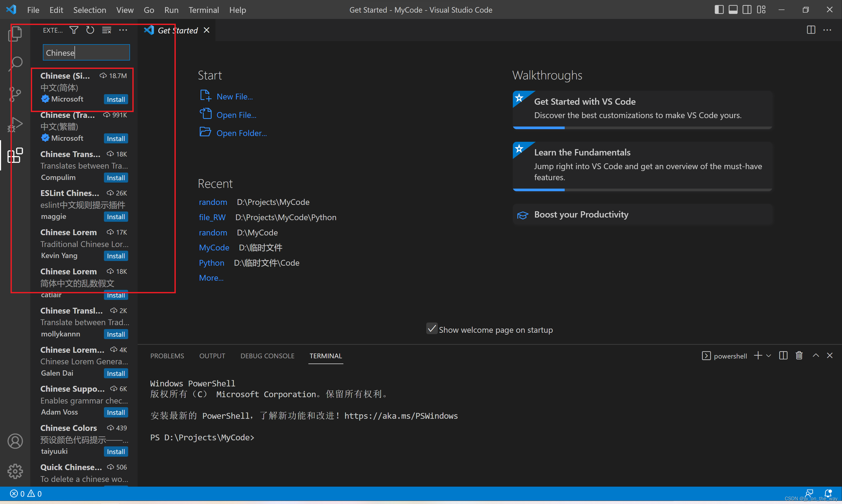The height and width of the screenshot is (504, 842).
Task: Kill terminal with trash icon
Action: coord(799,356)
